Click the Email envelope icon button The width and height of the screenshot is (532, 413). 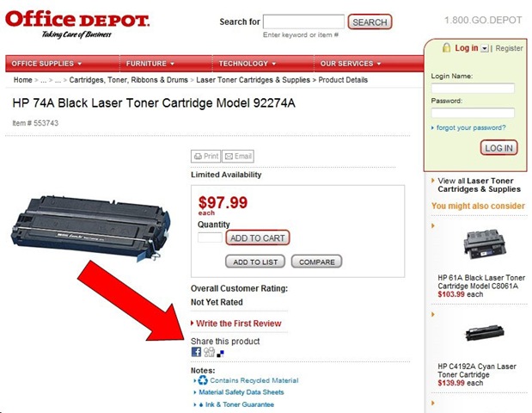[x=238, y=157]
